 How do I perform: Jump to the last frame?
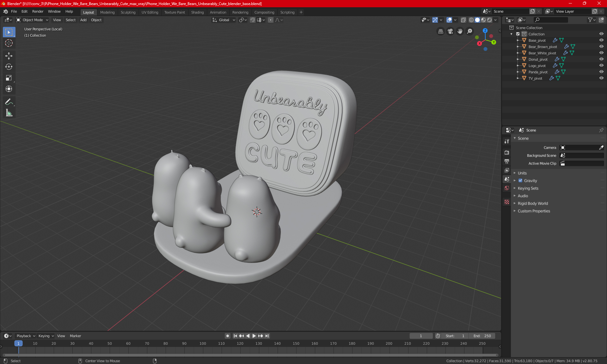(x=267, y=336)
